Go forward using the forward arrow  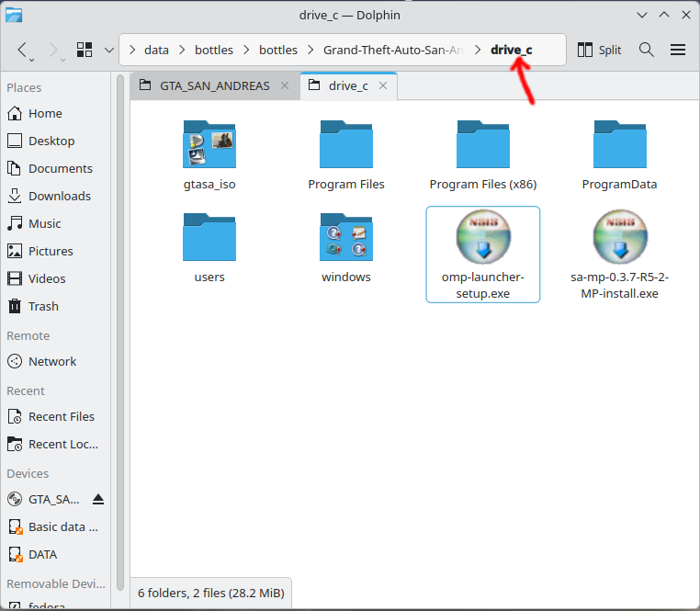(x=53, y=50)
